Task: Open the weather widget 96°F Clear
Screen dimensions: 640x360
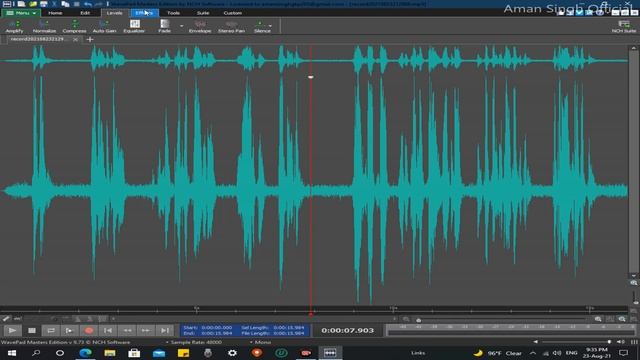Action: point(498,353)
